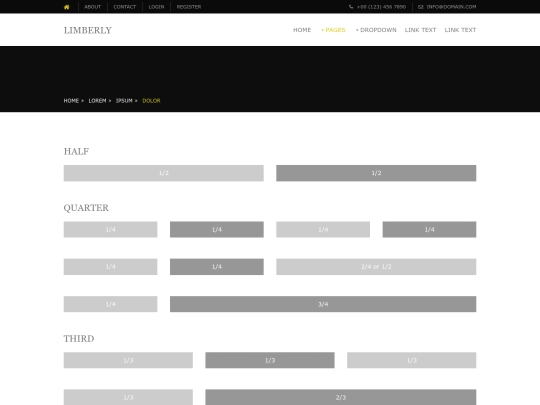Click the IPSUM breadcrumb
540x405 pixels.
click(x=124, y=101)
